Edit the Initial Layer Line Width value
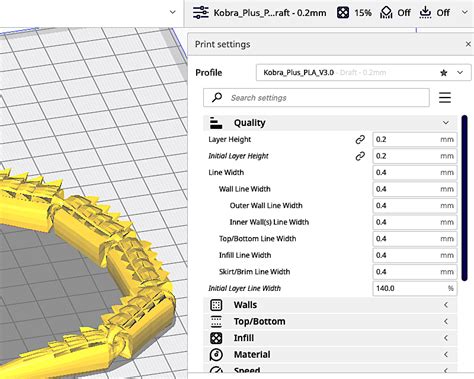This screenshot has height=379, width=474. click(415, 288)
